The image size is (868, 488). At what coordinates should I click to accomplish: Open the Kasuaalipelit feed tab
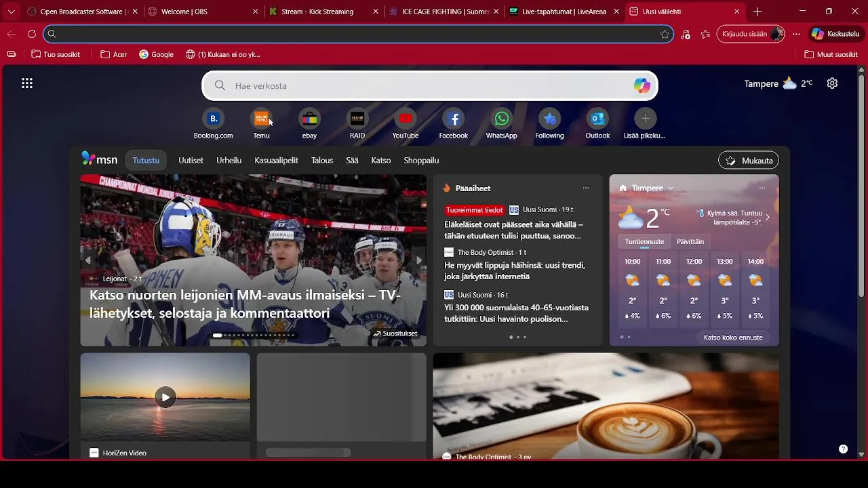(276, 161)
